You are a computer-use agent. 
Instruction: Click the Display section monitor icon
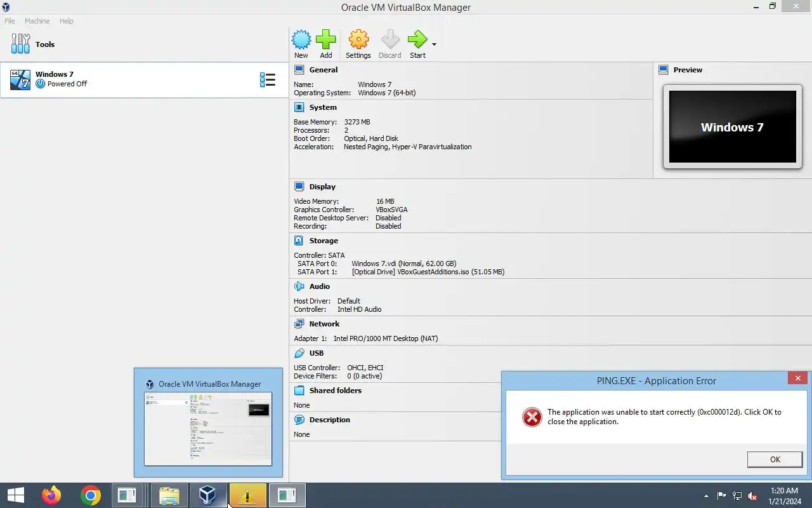[299, 187]
